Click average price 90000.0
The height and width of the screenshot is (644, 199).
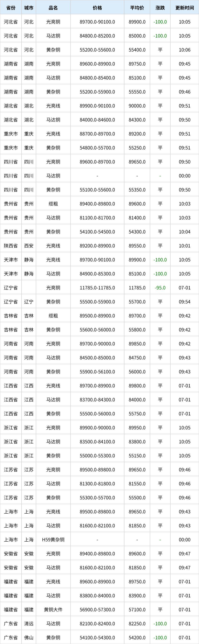tap(137, 106)
